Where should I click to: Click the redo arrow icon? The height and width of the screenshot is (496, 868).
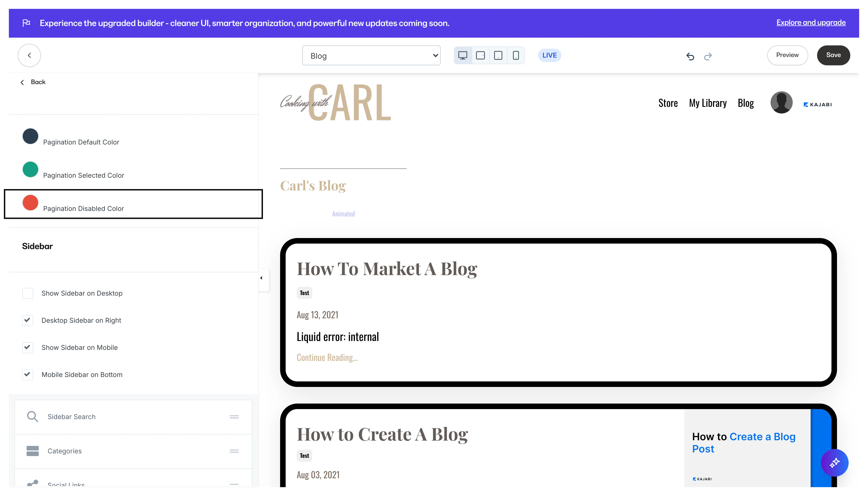[708, 56]
